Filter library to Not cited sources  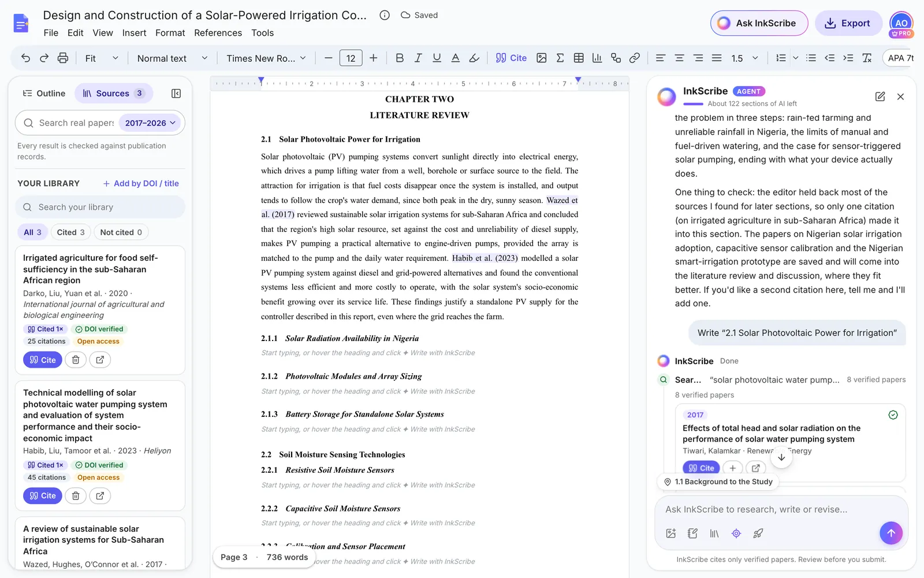tap(121, 232)
